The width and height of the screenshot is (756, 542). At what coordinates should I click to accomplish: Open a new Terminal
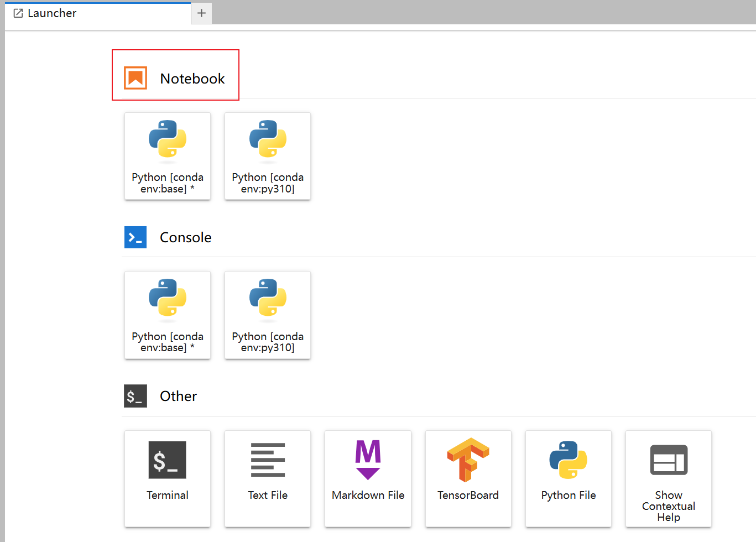(x=168, y=478)
